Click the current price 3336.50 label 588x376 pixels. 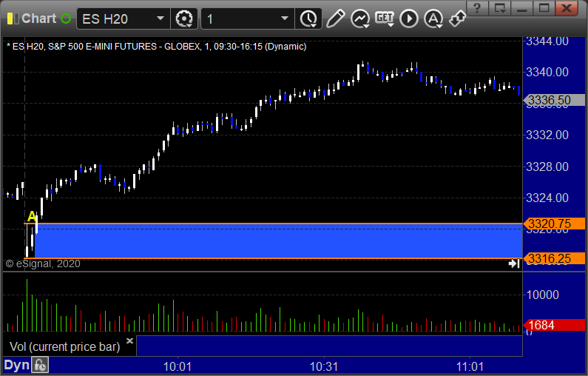[554, 100]
